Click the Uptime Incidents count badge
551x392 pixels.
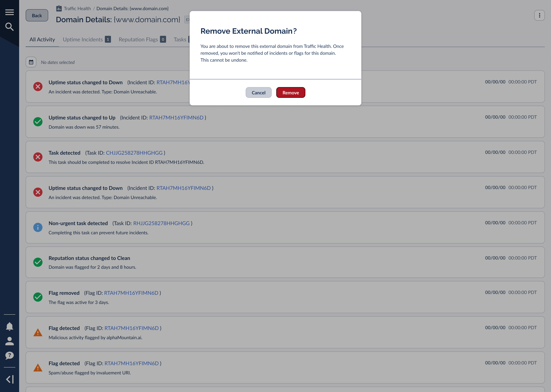coord(108,39)
